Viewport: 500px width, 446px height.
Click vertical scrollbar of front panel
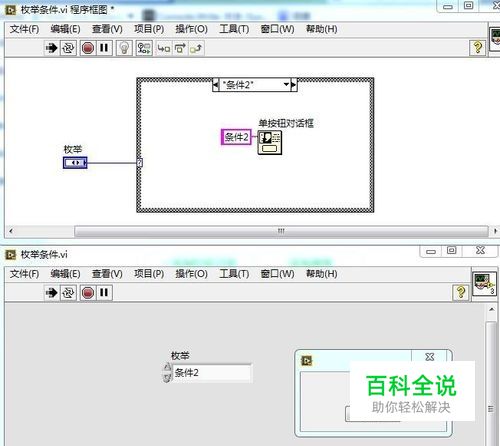pyautogui.click(x=491, y=383)
